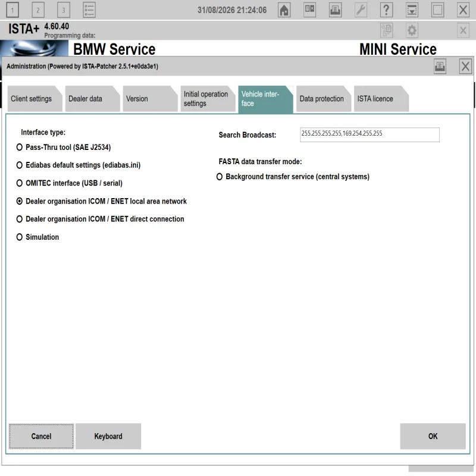
Task: Switch to the Client settings tab
Action: pyautogui.click(x=35, y=99)
